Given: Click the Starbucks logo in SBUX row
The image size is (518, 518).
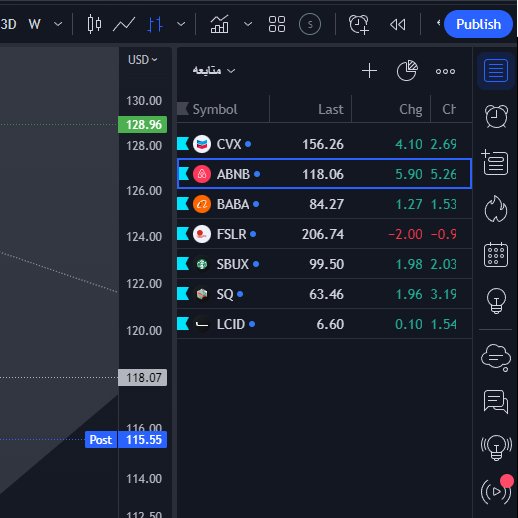Looking at the screenshot, I should [202, 264].
